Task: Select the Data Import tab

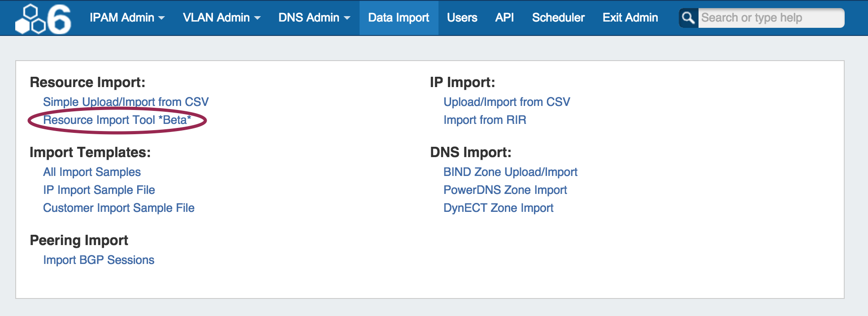Action: tap(399, 18)
